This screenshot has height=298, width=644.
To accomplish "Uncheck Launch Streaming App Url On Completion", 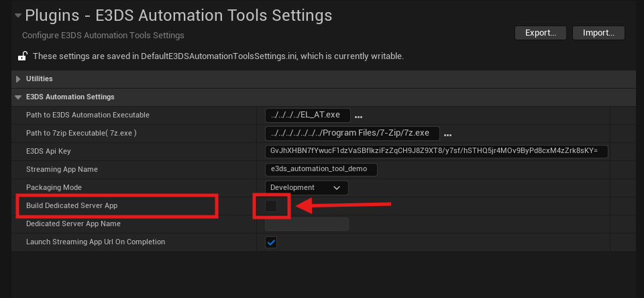I will 271,242.
